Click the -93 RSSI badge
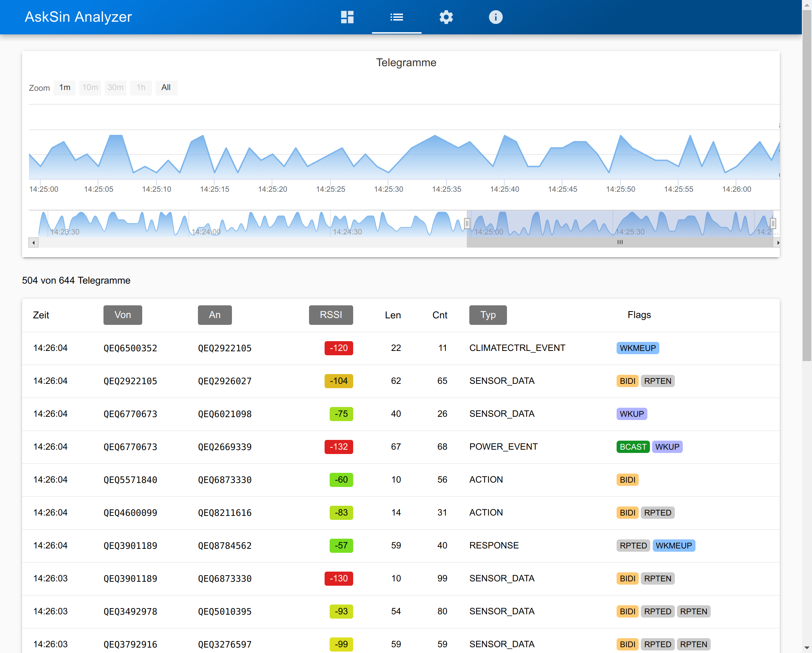The height and width of the screenshot is (653, 812). coord(341,611)
